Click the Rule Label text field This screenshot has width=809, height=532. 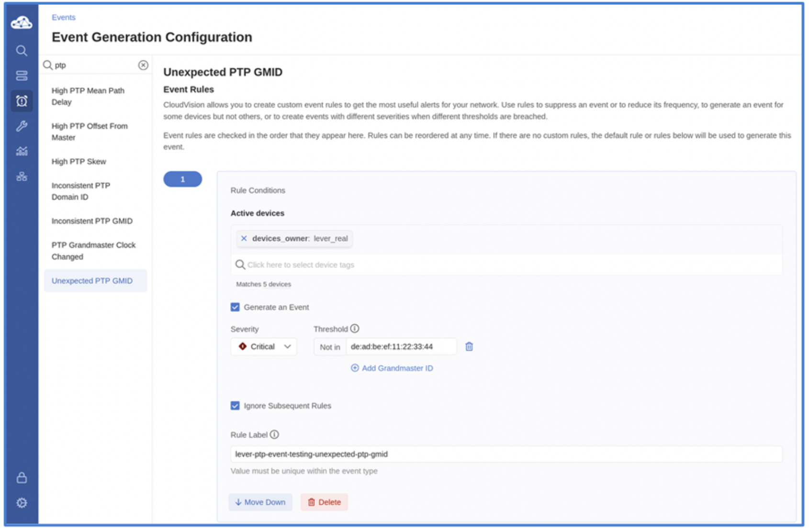[506, 454]
